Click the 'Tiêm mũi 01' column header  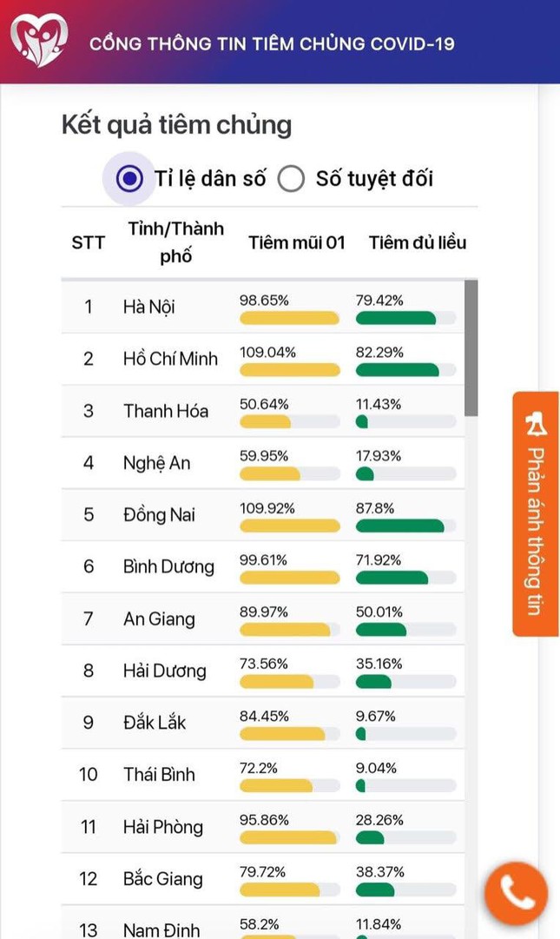[297, 242]
